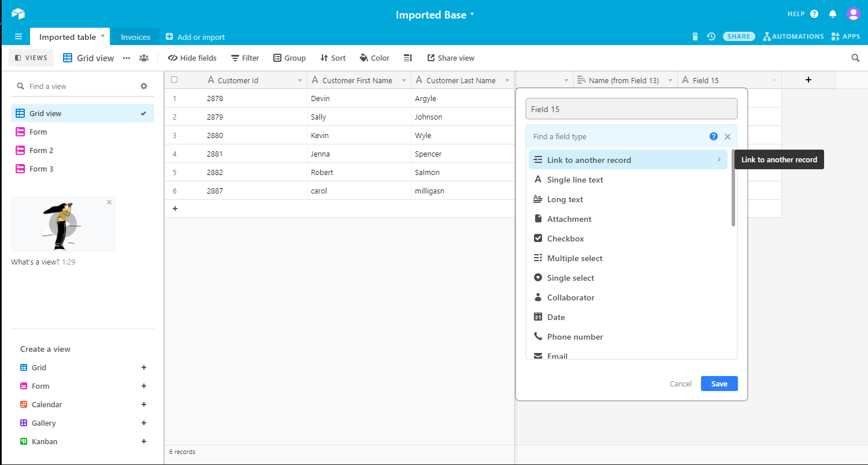
Task: Click Add or import table
Action: pos(195,36)
